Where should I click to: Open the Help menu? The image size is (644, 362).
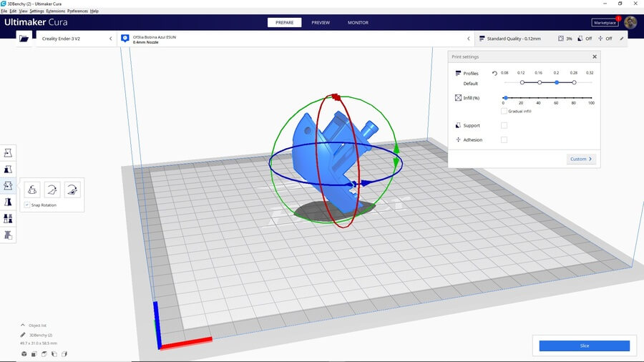(x=94, y=11)
